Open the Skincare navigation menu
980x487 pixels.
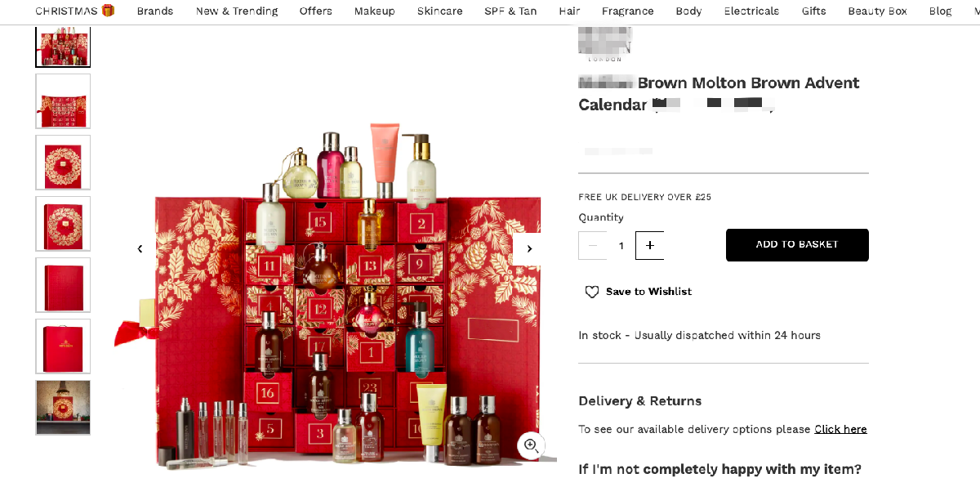click(440, 11)
